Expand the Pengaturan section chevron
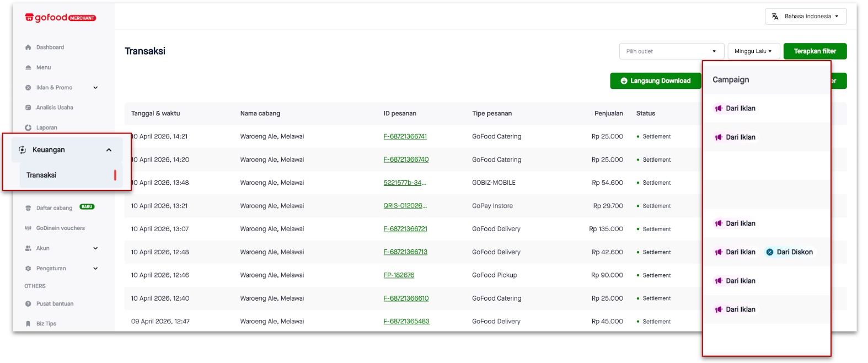This screenshot has width=868, height=363. (x=95, y=269)
